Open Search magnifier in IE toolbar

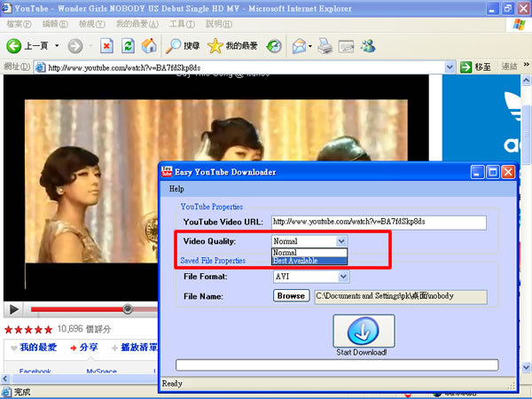[183, 46]
